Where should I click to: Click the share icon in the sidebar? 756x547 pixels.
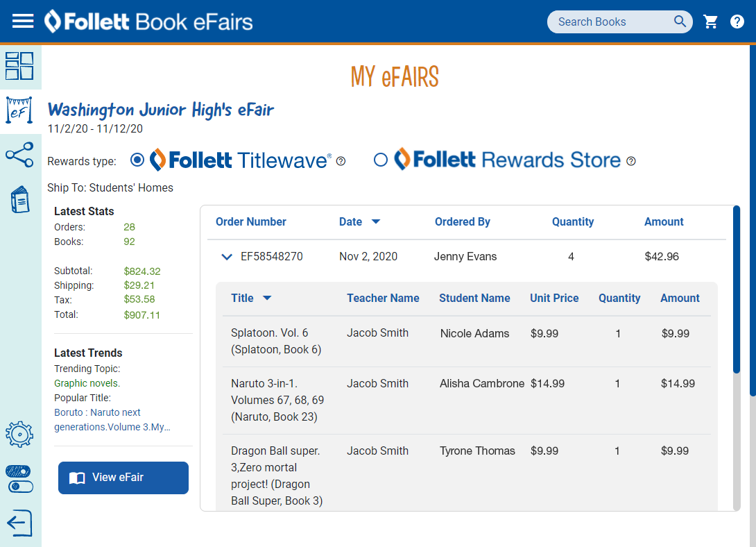(x=20, y=155)
